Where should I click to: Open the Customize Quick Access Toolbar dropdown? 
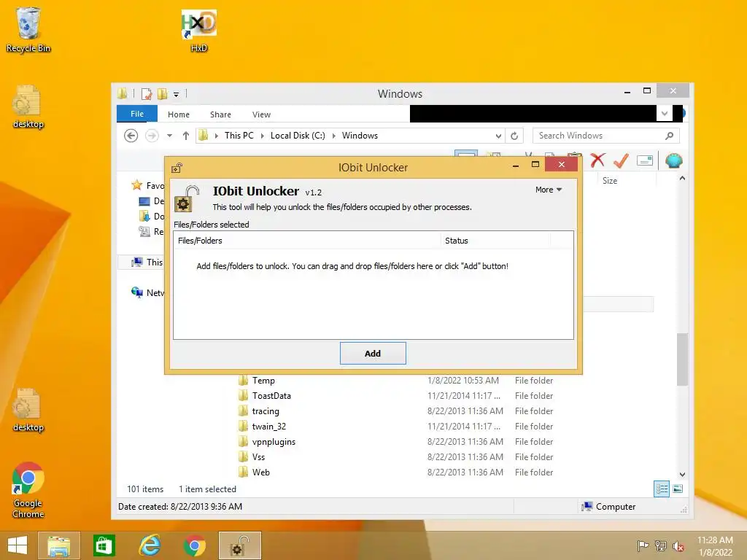point(177,94)
